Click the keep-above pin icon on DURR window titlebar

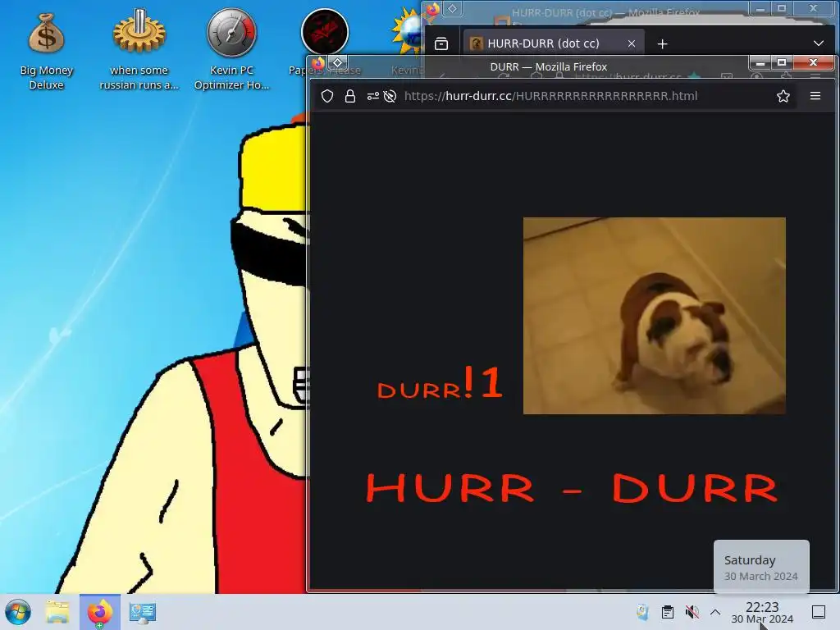(x=337, y=62)
